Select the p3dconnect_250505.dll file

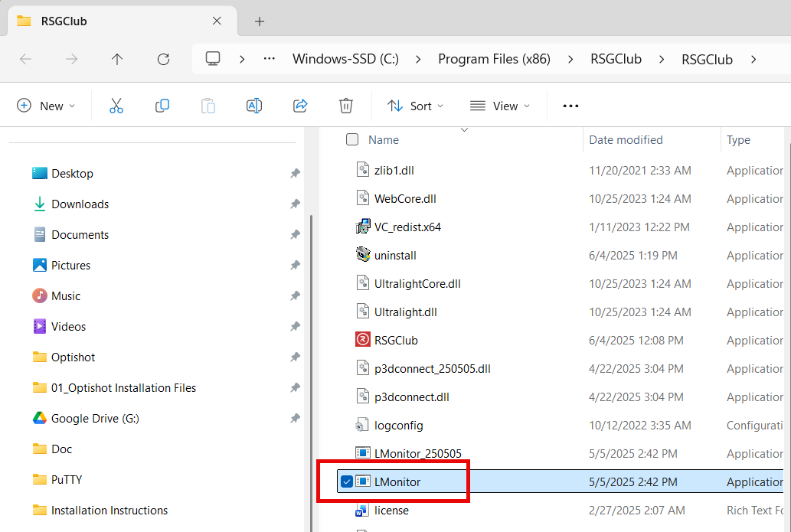[x=433, y=369]
